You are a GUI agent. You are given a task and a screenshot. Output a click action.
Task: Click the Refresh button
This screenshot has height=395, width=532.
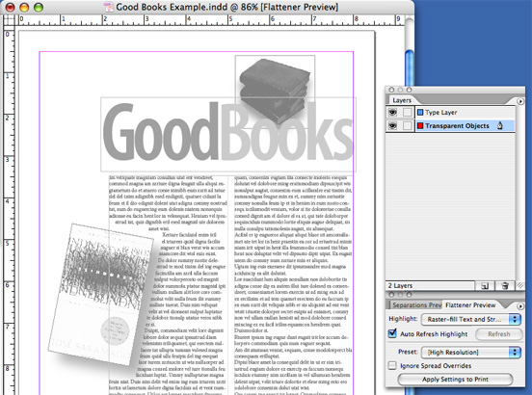[499, 334]
